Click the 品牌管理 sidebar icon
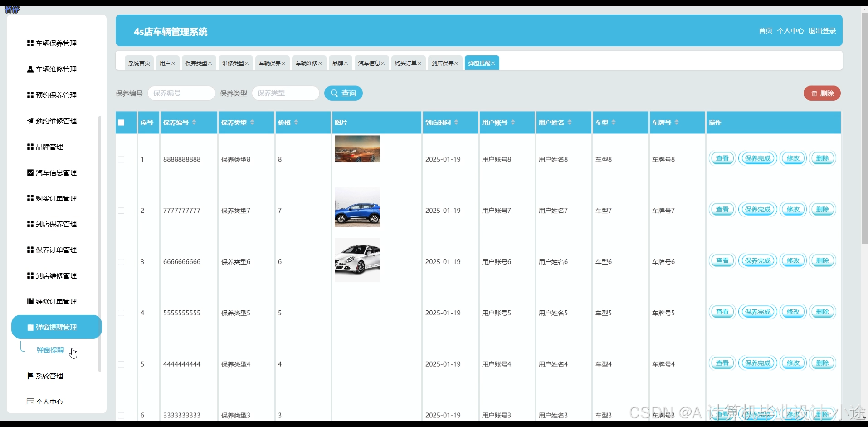Viewport: 868px width, 427px height. tap(29, 147)
